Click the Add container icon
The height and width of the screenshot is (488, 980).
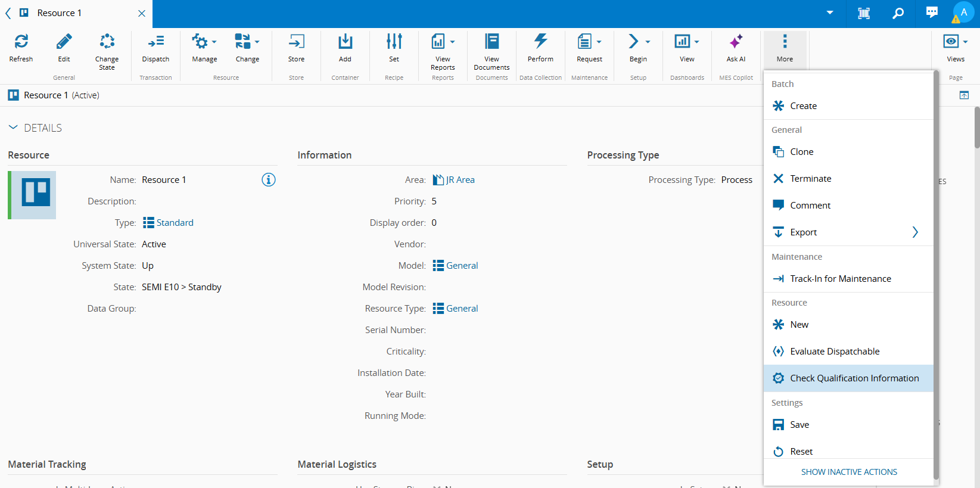[345, 42]
